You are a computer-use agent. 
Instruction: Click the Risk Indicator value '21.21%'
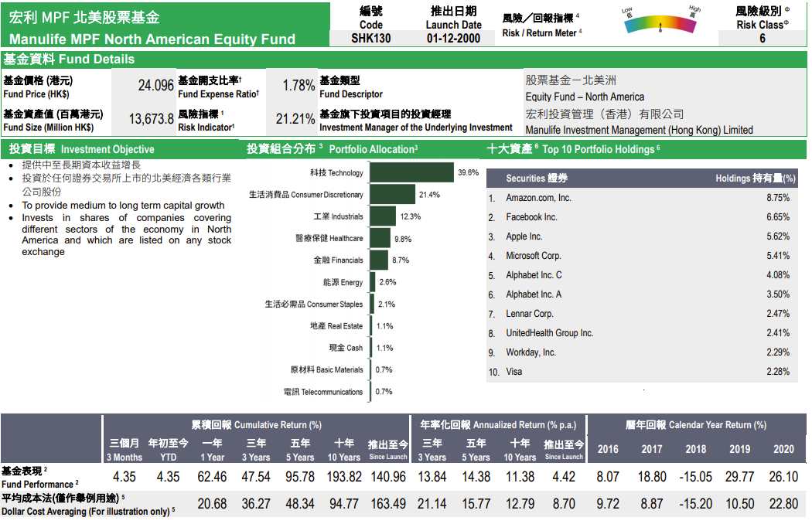tap(295, 119)
